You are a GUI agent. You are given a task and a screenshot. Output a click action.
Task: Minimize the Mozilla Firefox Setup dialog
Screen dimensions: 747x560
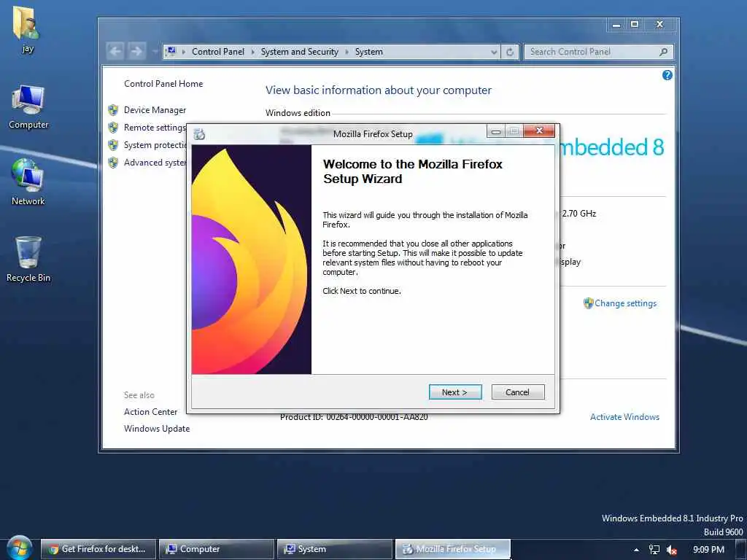click(x=496, y=131)
